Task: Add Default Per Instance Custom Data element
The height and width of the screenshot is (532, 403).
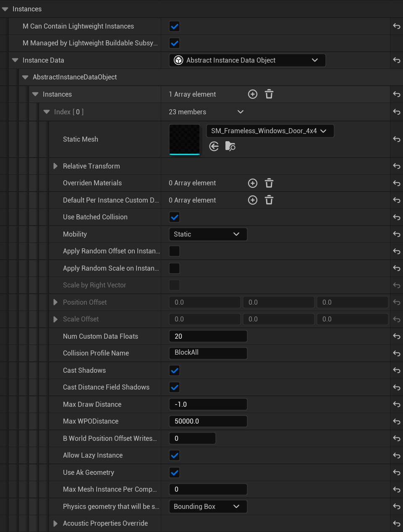Action: tap(253, 200)
